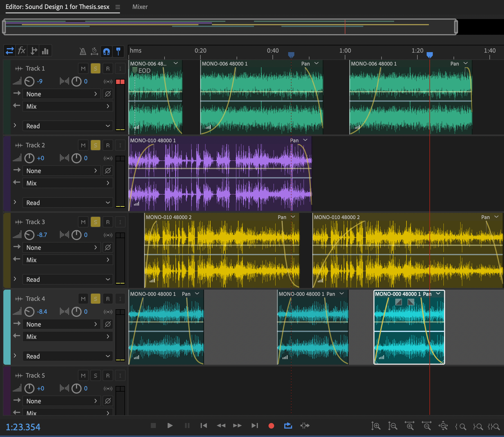Click the Track 4 volume knob

click(x=29, y=312)
